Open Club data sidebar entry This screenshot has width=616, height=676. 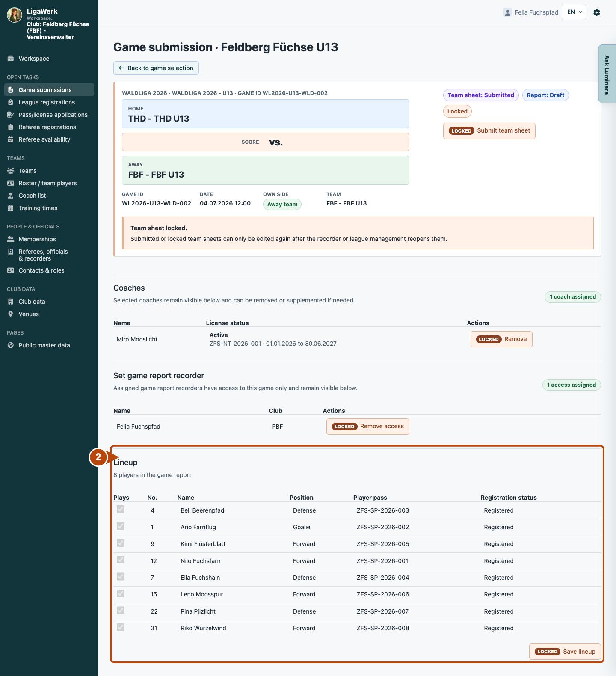pos(49,302)
